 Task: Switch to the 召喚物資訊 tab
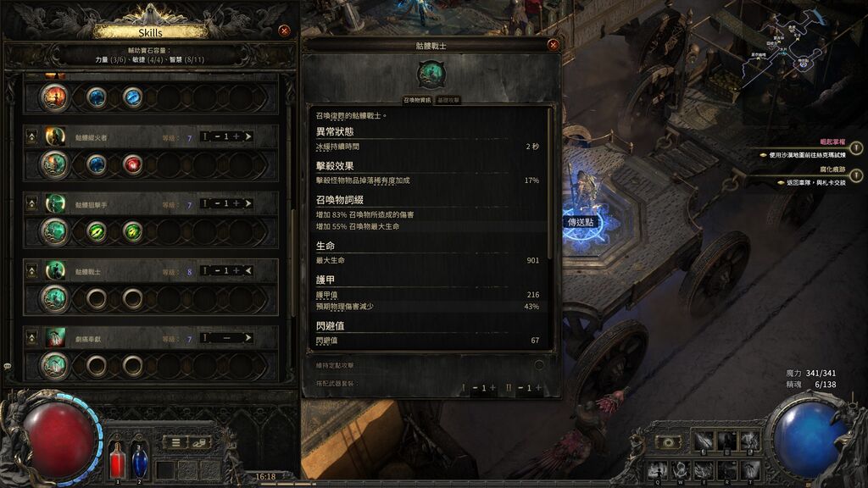point(417,100)
